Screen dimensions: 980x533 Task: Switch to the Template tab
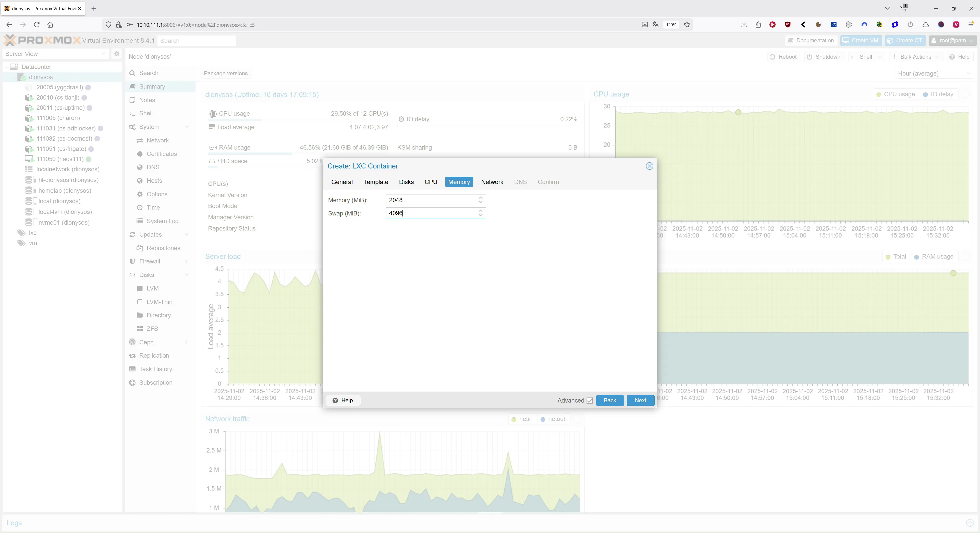(376, 182)
